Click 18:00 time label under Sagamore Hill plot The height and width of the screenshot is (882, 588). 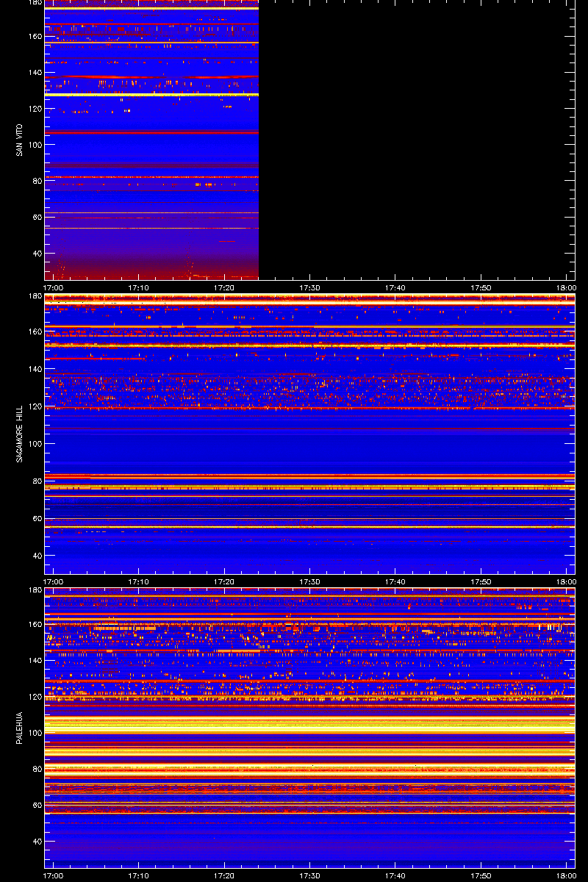pos(566,581)
